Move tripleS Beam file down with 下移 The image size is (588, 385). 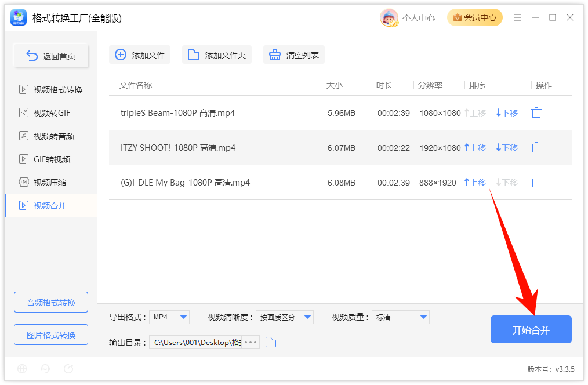(x=507, y=113)
